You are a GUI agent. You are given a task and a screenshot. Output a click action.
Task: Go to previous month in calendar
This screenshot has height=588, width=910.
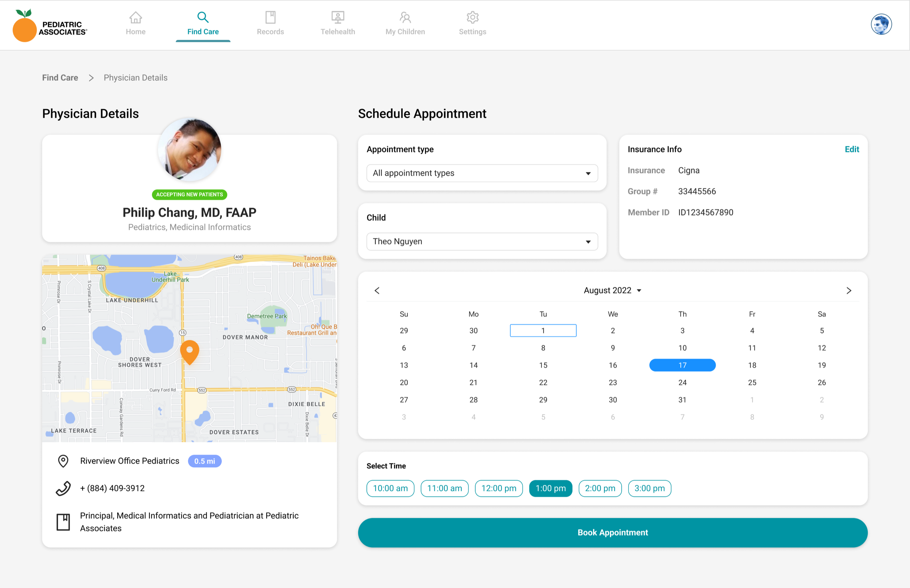377,290
